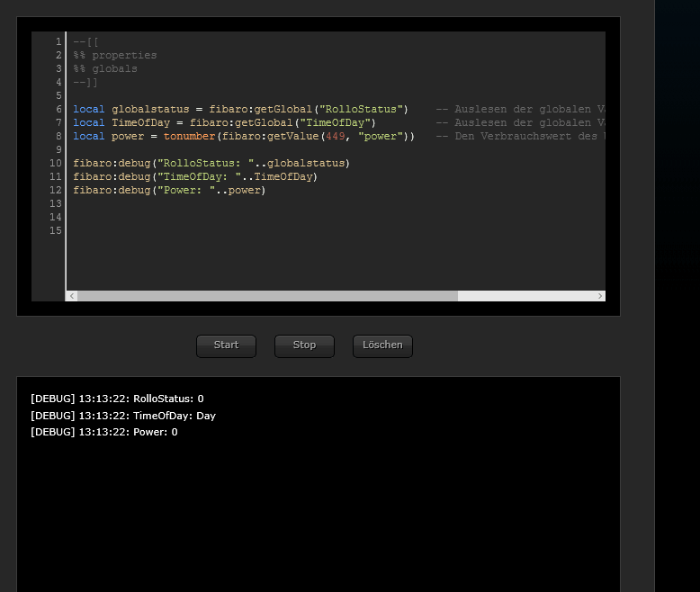Click the empty line 14 in the editor
Viewport: 700px width, 592px height.
tap(270, 217)
